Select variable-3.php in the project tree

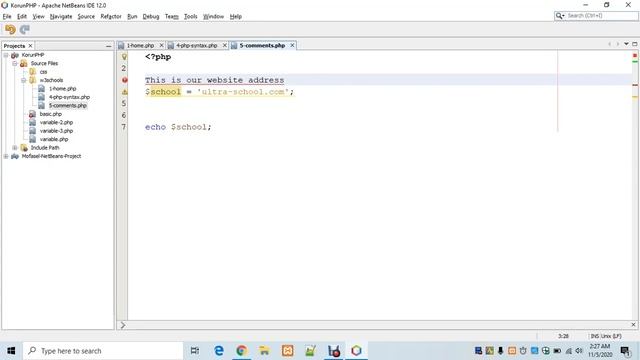tap(56, 131)
